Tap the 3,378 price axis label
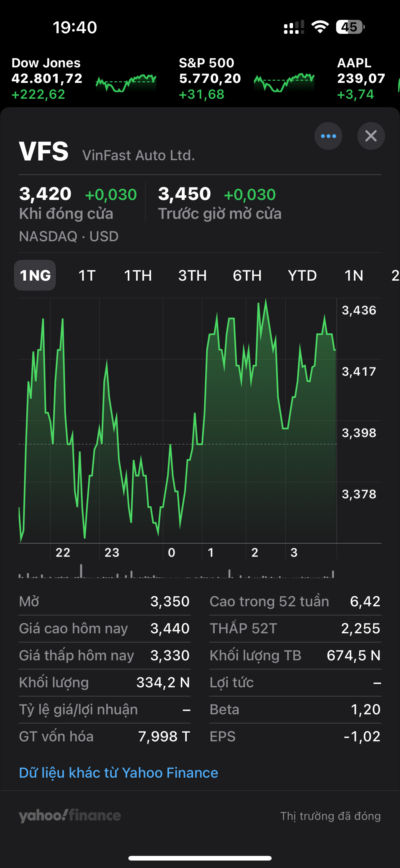400x868 pixels. [x=359, y=494]
